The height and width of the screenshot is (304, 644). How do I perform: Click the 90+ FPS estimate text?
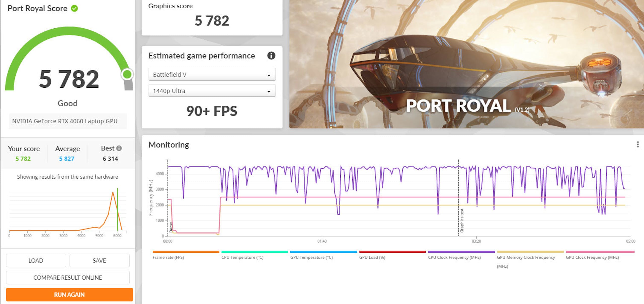pyautogui.click(x=212, y=111)
